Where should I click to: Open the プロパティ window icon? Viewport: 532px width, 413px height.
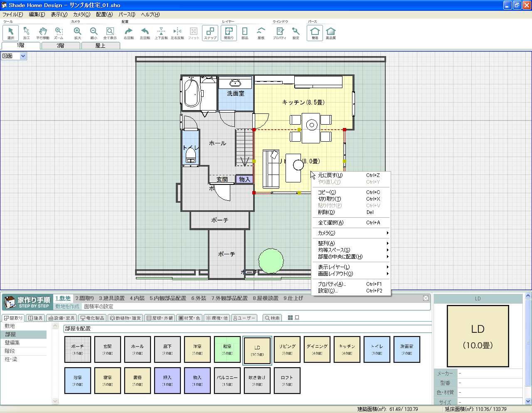pyautogui.click(x=280, y=33)
